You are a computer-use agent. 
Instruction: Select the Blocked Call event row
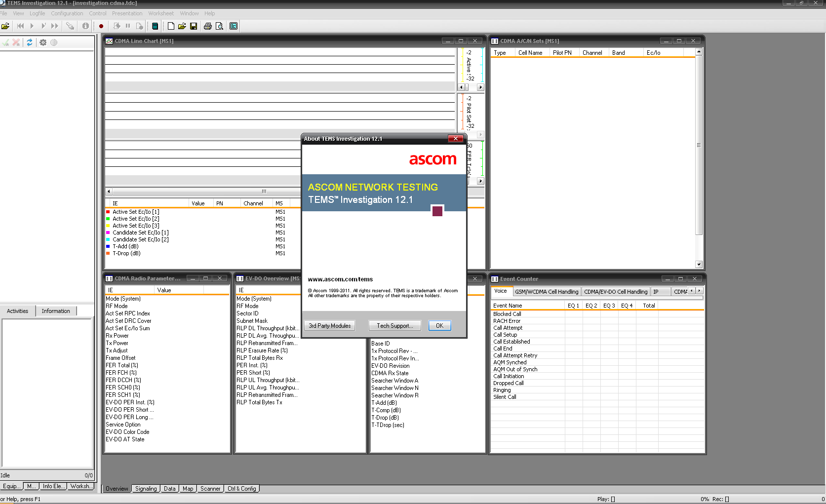coord(597,314)
